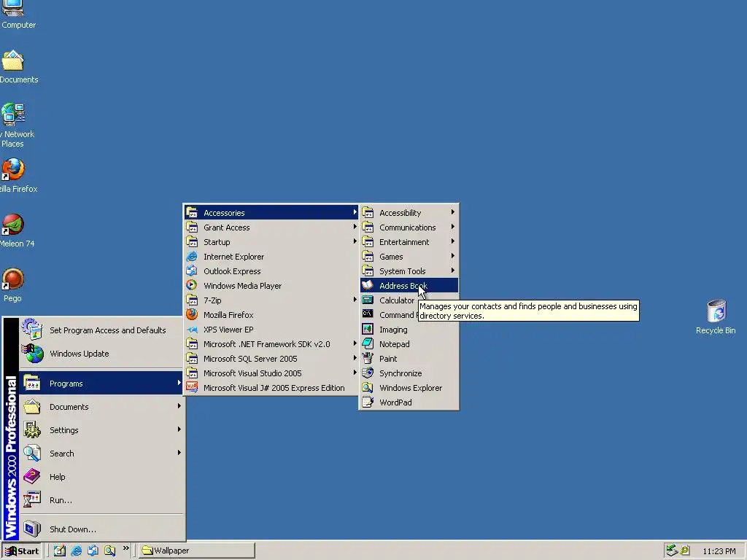Open the Startup programs folder
The width and height of the screenshot is (747, 560).
(271, 242)
